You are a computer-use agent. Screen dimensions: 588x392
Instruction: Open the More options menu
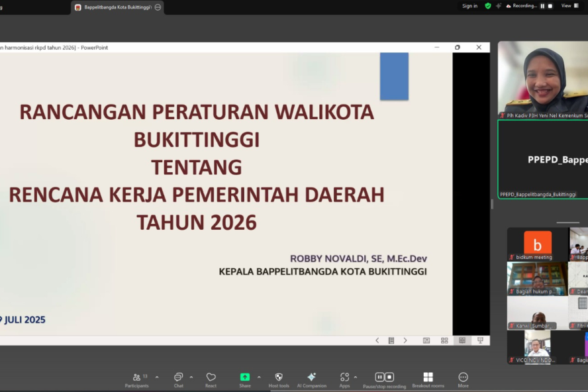(463, 379)
